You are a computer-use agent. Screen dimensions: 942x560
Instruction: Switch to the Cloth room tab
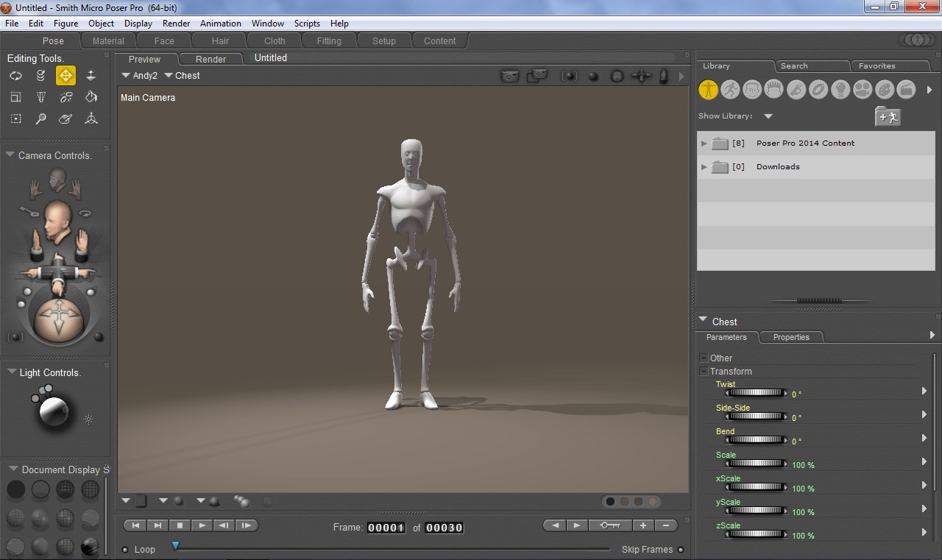[x=275, y=41]
